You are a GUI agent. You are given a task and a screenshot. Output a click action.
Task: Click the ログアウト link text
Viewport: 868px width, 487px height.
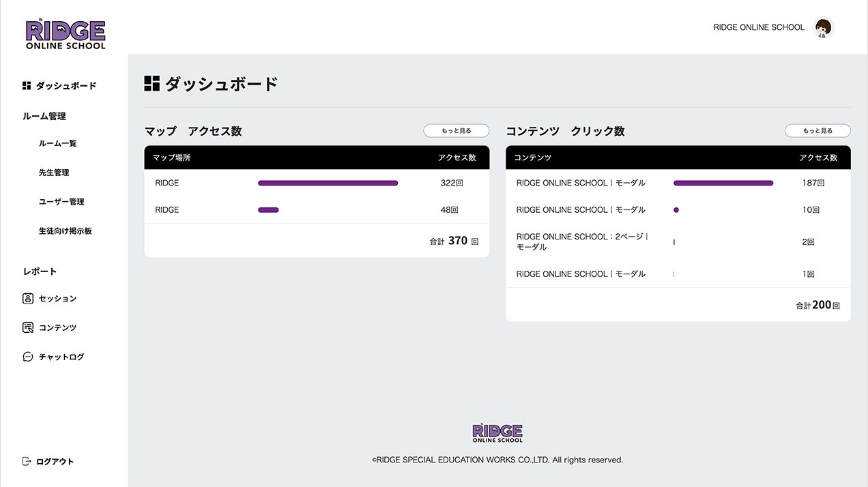pyautogui.click(x=55, y=462)
